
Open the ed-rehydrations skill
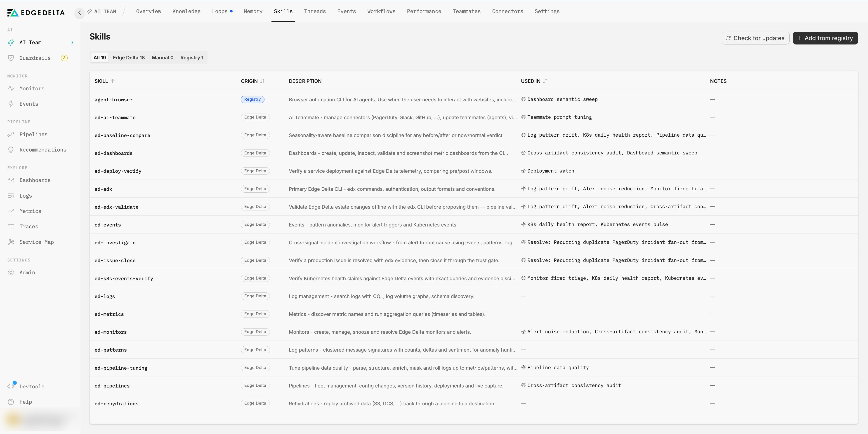tap(116, 403)
